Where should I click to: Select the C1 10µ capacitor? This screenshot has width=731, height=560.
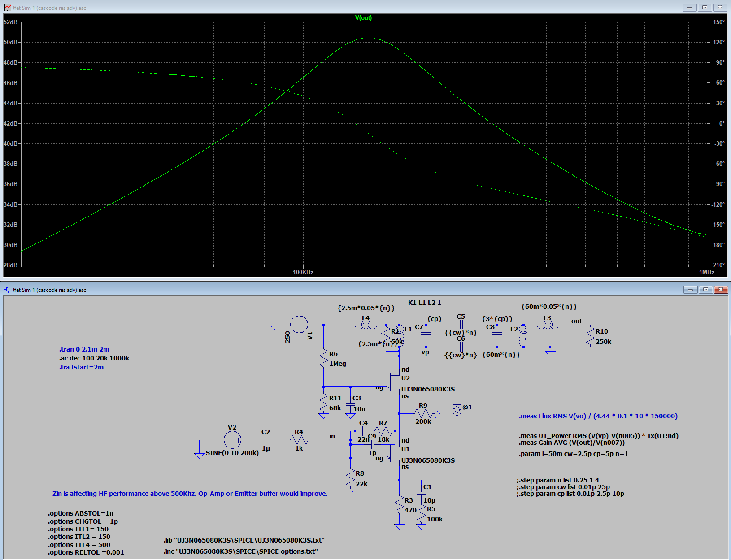click(x=421, y=493)
